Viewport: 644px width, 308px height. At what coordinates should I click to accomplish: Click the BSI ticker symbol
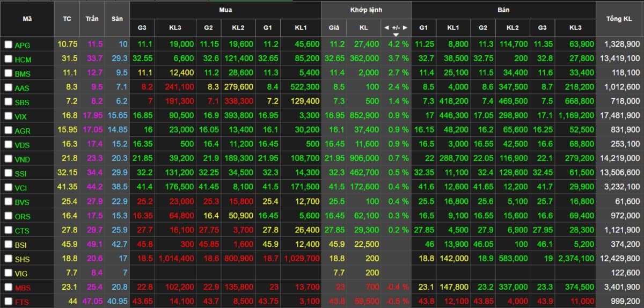(x=21, y=244)
